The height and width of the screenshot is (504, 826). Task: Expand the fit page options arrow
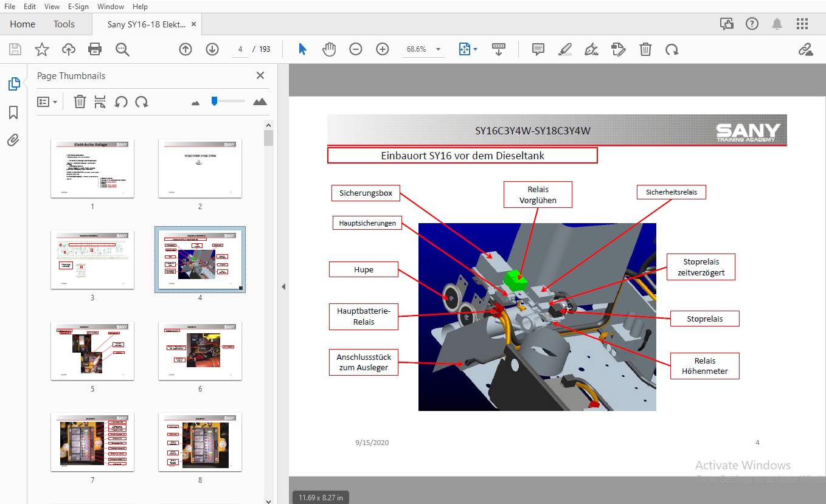[476, 49]
